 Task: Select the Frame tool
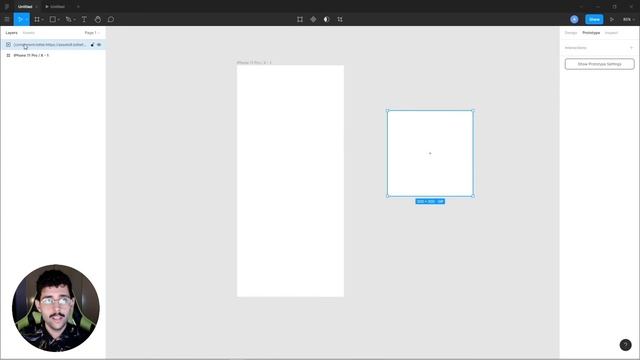37,19
